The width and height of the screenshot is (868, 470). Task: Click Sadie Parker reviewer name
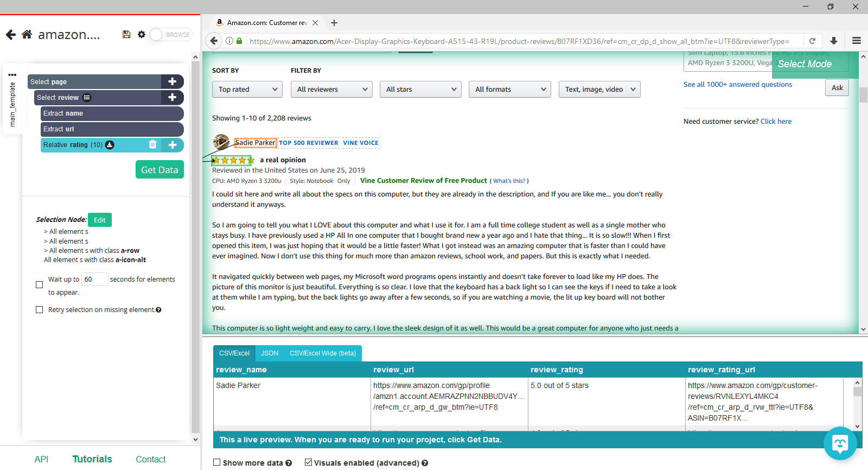pyautogui.click(x=256, y=143)
